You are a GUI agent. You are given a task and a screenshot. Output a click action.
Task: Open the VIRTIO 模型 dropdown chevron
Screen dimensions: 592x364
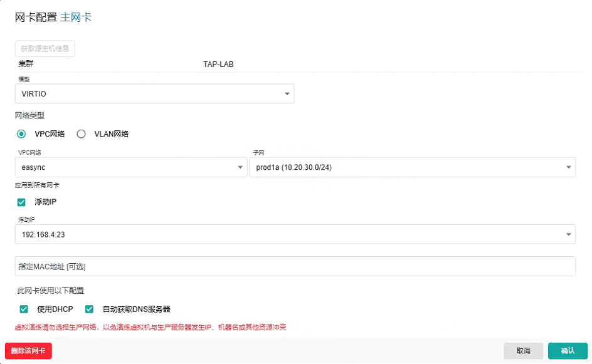(x=287, y=93)
